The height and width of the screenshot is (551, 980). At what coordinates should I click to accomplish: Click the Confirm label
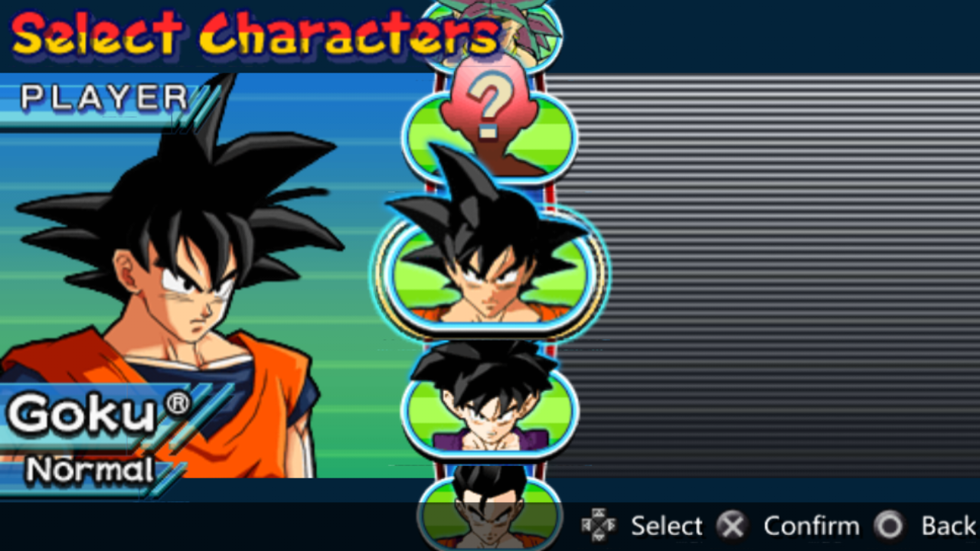click(811, 526)
